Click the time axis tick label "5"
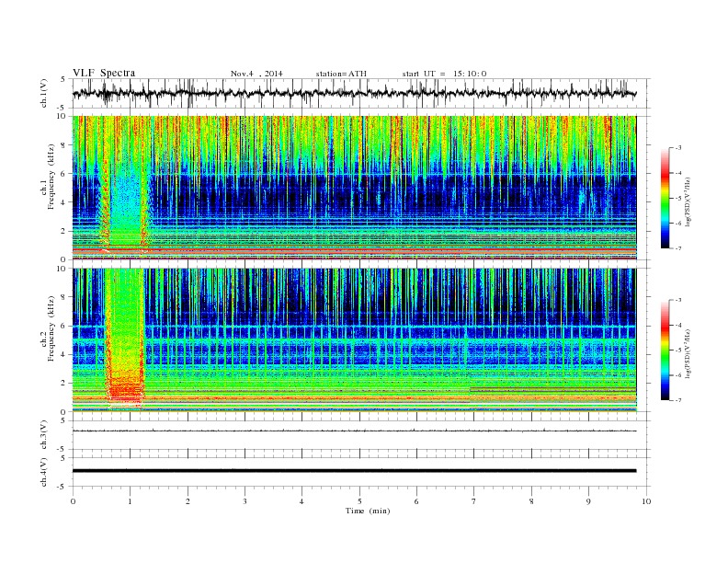 [x=359, y=501]
